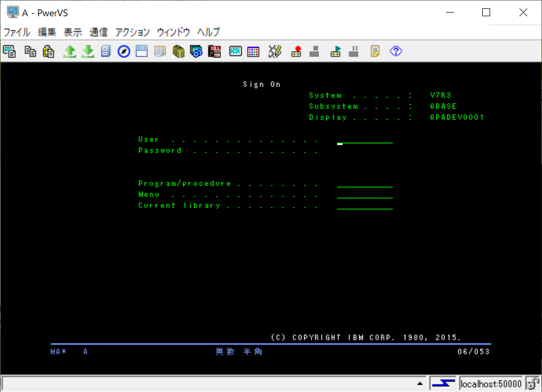This screenshot has height=392, width=542.
Task: Click the COPYRIGHT IBM CORP. line
Action: coord(366,337)
